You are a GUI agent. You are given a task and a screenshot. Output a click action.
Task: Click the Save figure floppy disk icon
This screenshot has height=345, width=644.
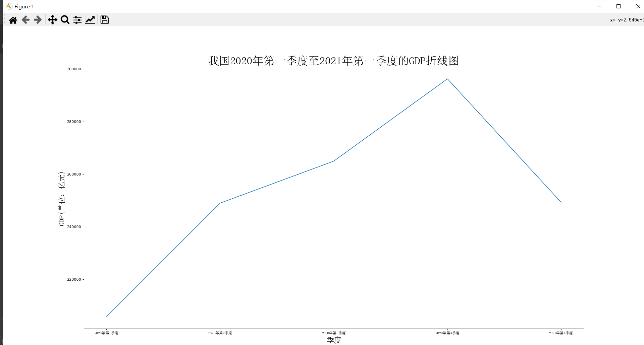coord(104,20)
